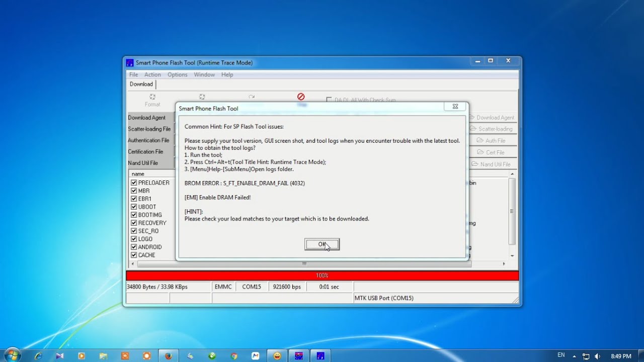Image resolution: width=644 pixels, height=362 pixels.
Task: Click the 'name' column header
Action: tap(153, 174)
